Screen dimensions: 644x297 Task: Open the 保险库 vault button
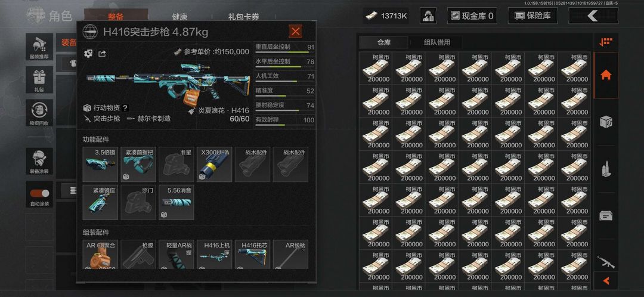click(535, 16)
